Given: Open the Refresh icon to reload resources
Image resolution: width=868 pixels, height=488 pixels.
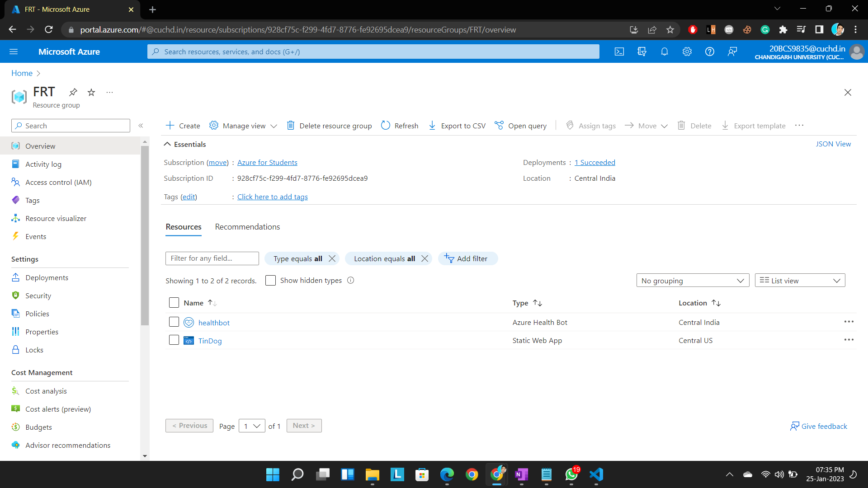Looking at the screenshot, I should 386,126.
